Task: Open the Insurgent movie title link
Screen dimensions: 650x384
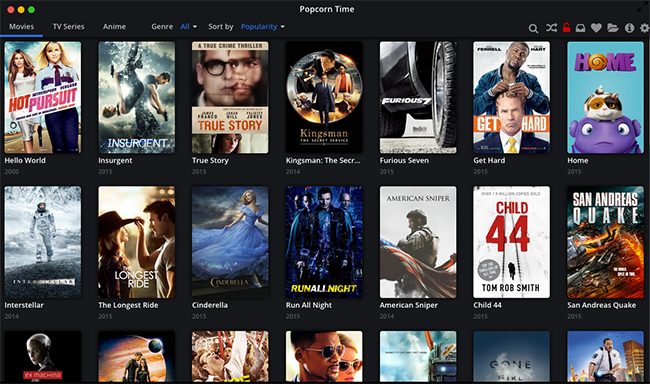Action: pos(115,160)
